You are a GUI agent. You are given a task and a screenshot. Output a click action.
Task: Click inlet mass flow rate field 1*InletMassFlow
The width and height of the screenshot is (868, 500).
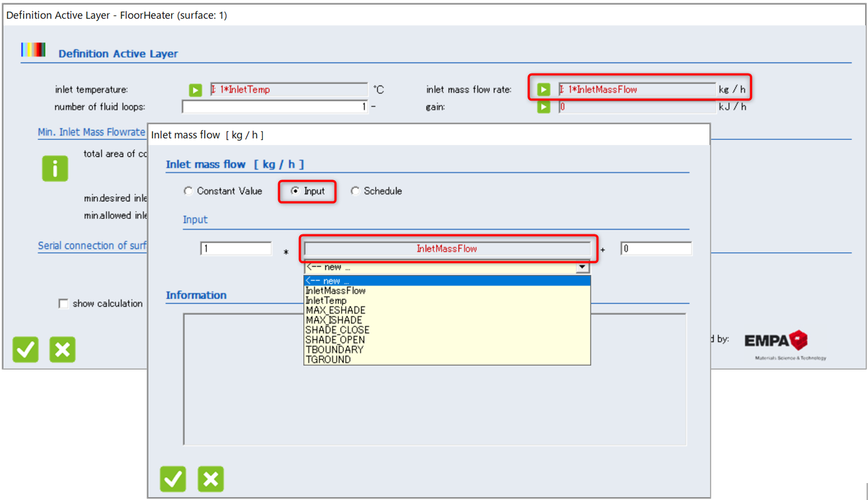click(x=637, y=89)
